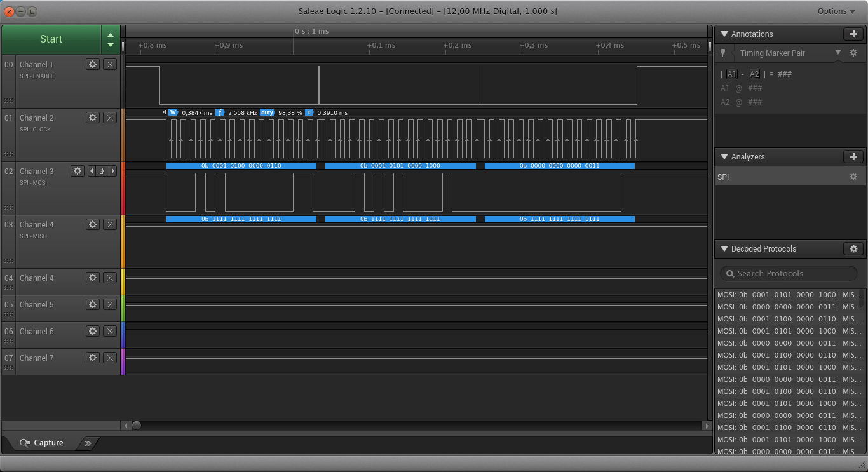Viewport: 868px width, 472px height.
Task: Place timing marker A2
Action: pyautogui.click(x=754, y=74)
